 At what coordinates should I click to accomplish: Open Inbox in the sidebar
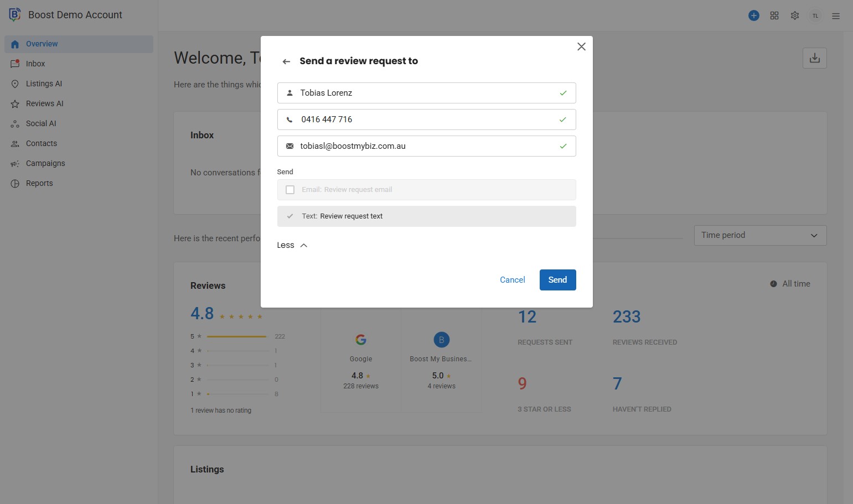(35, 64)
